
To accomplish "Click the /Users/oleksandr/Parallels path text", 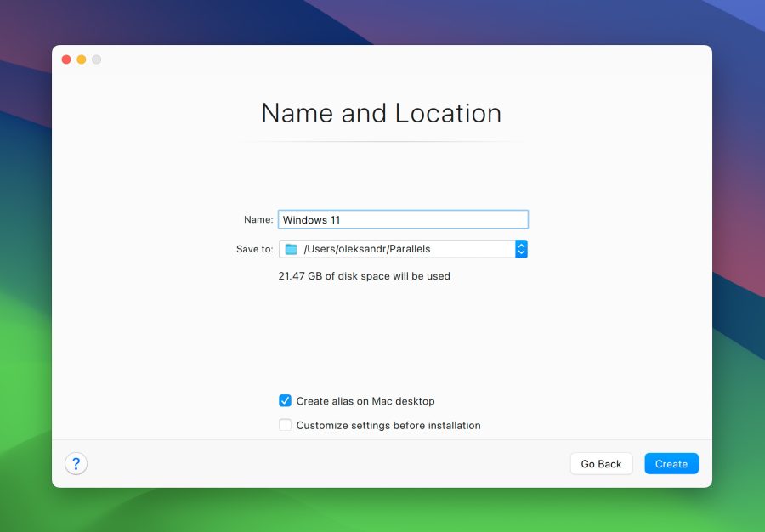I will [367, 249].
